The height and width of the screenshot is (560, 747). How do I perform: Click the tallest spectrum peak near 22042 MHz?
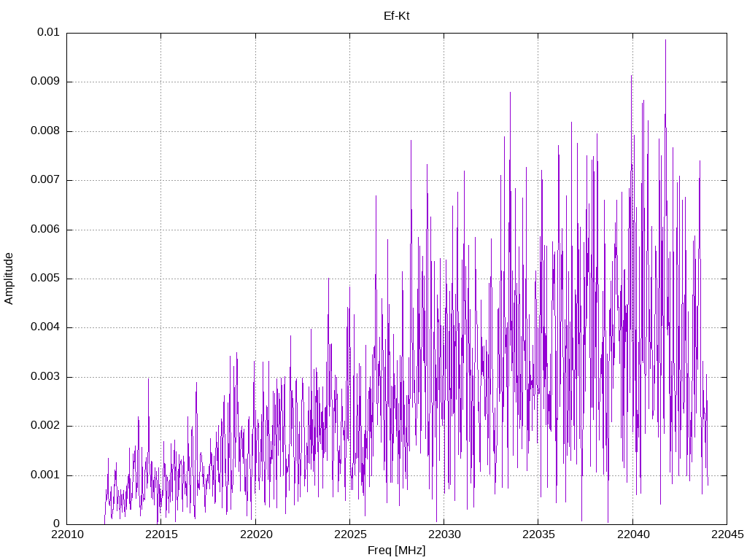pos(665,40)
